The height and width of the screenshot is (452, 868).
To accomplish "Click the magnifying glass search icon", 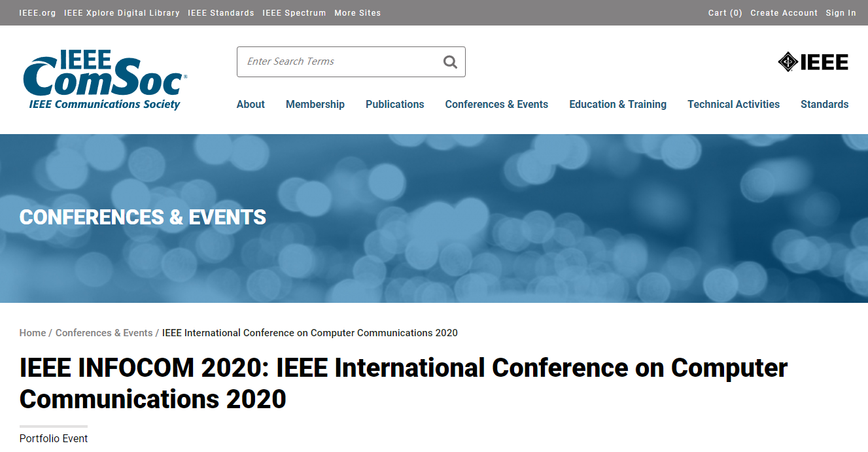I will (450, 62).
